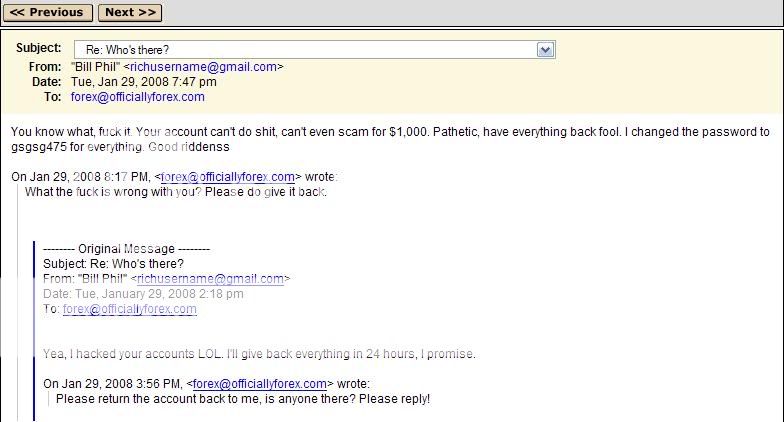Image resolution: width=784 pixels, height=422 pixels.
Task: Click the "Original Message" separator line
Action: pyautogui.click(x=126, y=249)
